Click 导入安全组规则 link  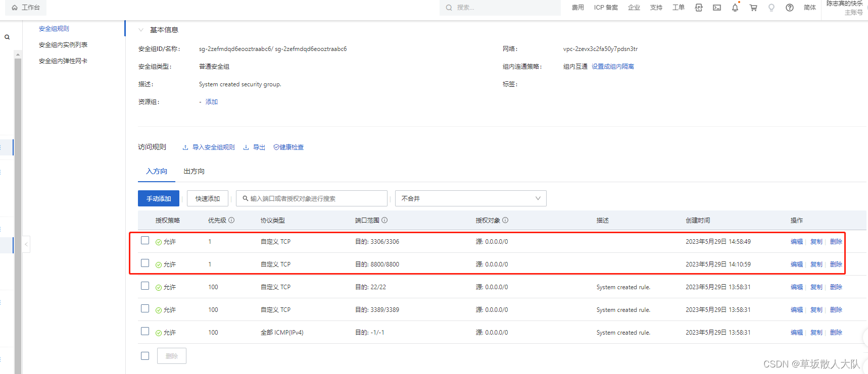[x=209, y=147]
